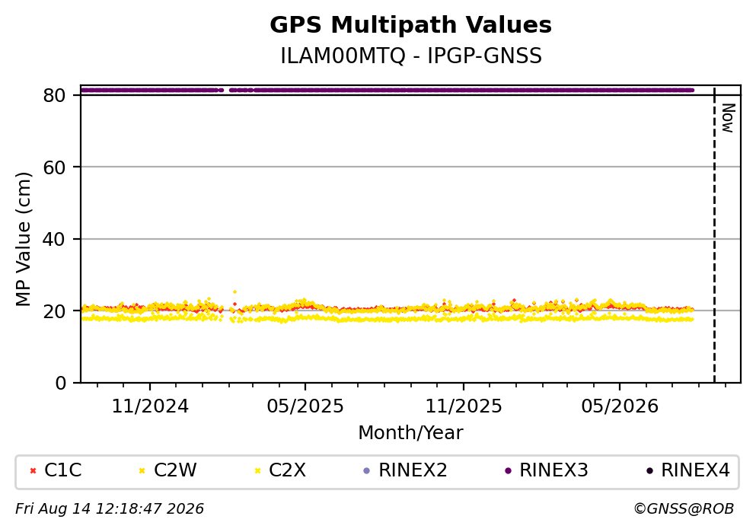This screenshot has width=756, height=532.
Task: Click the yellow C2X legend marker
Action: [x=257, y=471]
